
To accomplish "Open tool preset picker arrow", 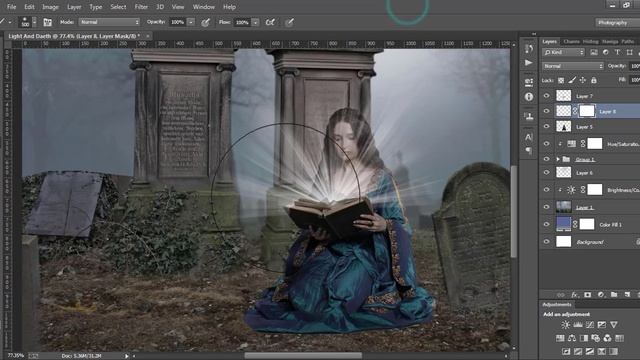I will [x=10, y=22].
